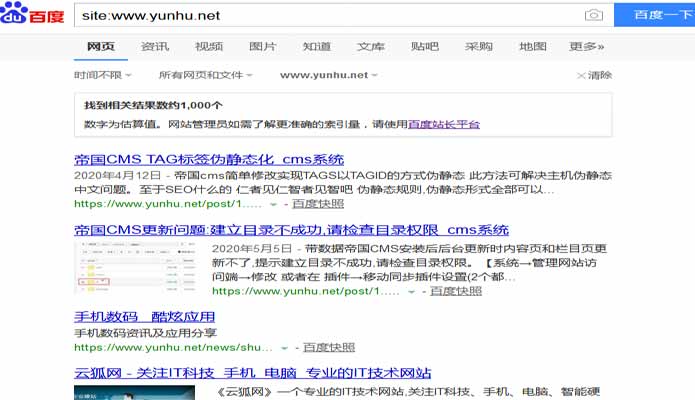Click URL https://www.yunhu.net/news/shu...
This screenshot has width=695, height=400.
173,348
